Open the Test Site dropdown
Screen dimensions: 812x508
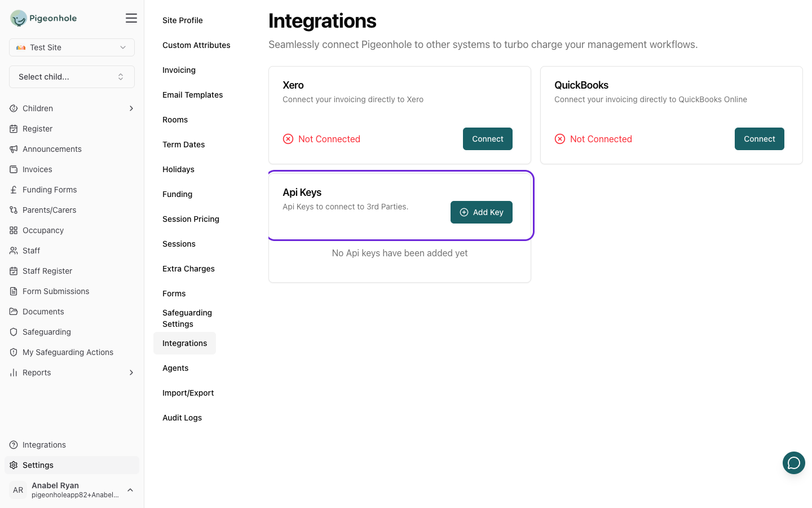[x=72, y=47]
